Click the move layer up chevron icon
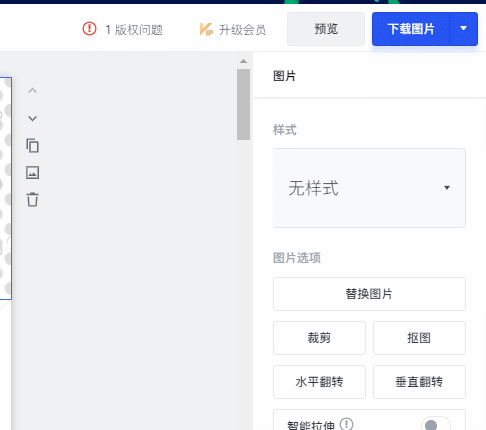Screen dimensions: 486x430 32,91
